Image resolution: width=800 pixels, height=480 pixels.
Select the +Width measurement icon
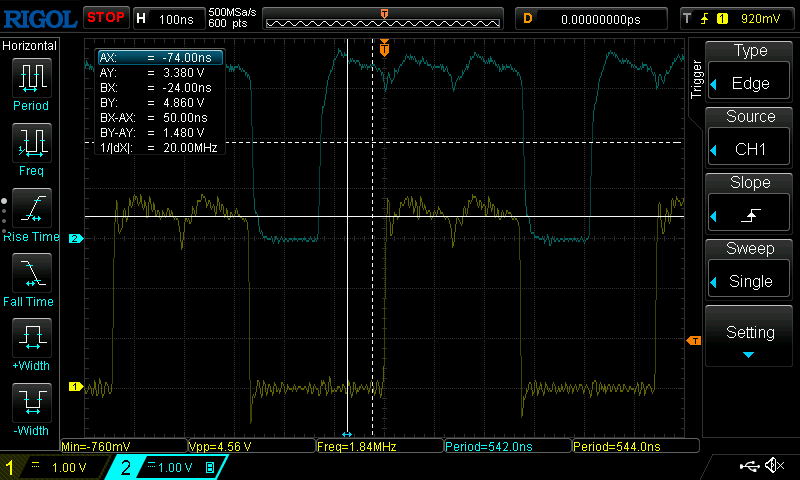31,342
